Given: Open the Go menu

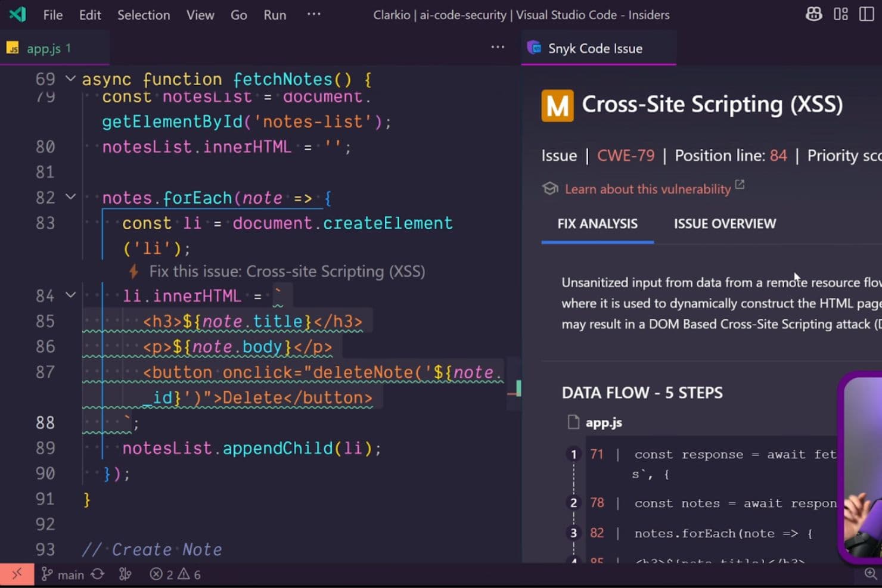Looking at the screenshot, I should point(239,15).
